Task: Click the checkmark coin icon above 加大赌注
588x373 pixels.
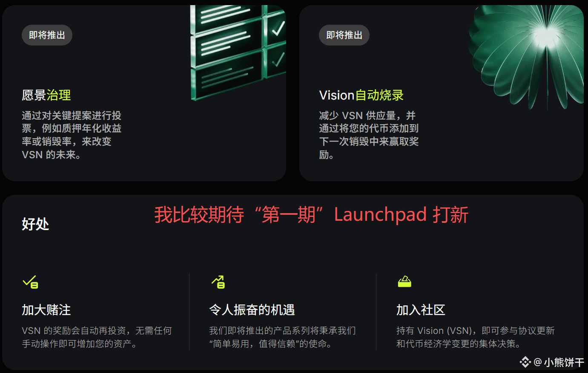Action: (30, 282)
